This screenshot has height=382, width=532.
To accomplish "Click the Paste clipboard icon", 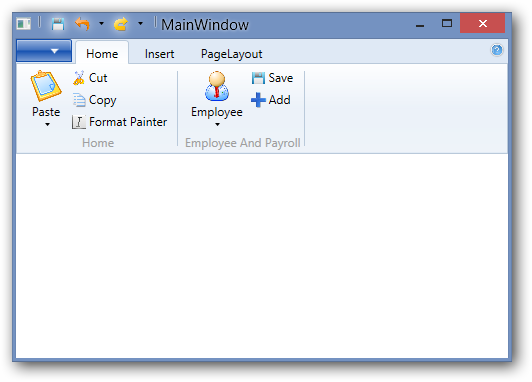I will [x=46, y=86].
